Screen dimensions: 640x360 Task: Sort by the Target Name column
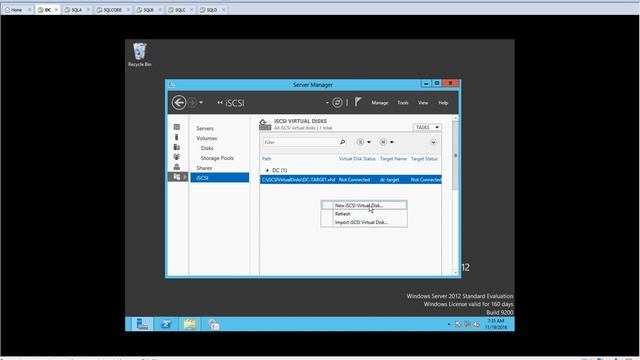point(393,158)
